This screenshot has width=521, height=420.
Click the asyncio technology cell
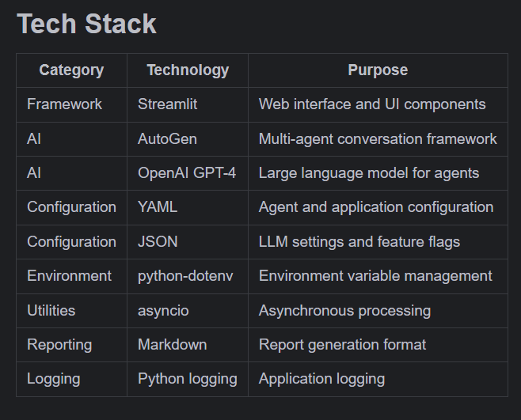click(x=188, y=311)
